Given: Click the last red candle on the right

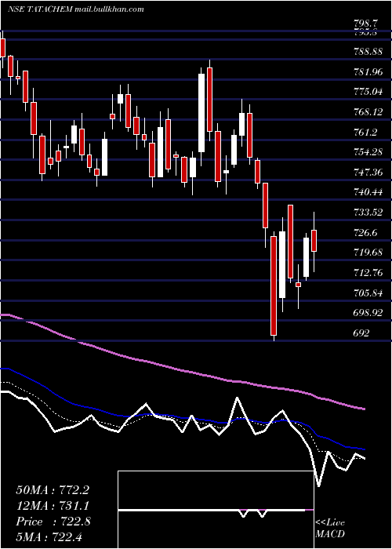Looking at the screenshot, I should 314,241.
